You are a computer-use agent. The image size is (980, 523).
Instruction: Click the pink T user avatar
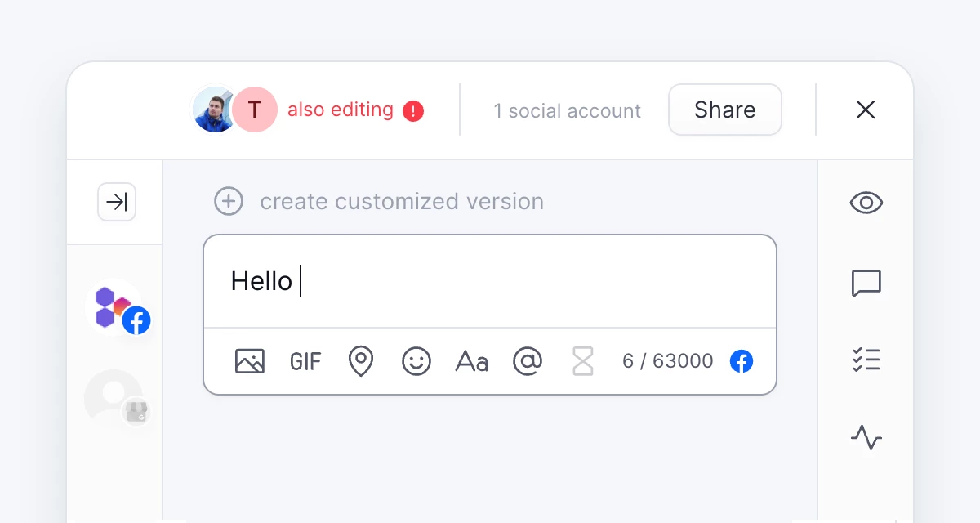coord(256,110)
